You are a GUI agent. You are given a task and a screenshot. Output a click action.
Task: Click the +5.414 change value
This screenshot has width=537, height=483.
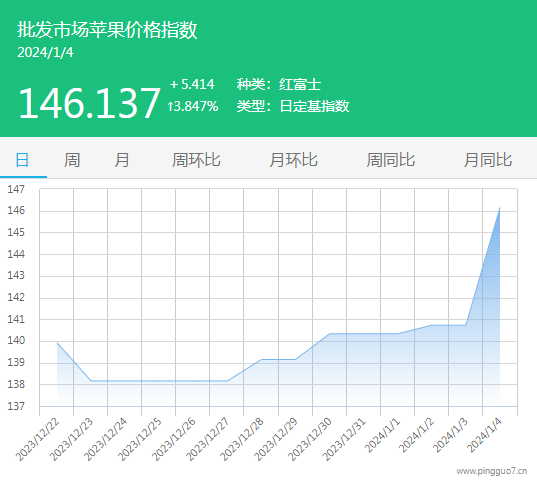[192, 84]
